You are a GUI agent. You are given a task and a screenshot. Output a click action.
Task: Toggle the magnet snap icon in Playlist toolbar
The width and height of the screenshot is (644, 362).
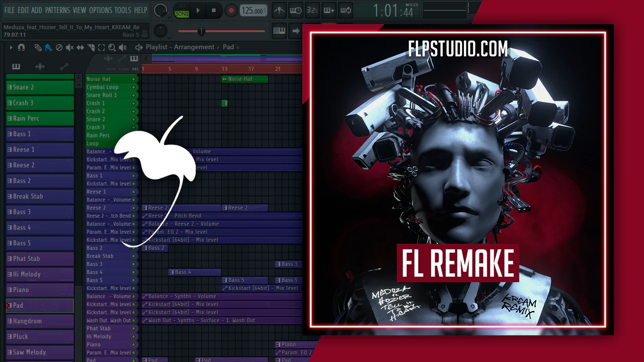pyautogui.click(x=21, y=47)
